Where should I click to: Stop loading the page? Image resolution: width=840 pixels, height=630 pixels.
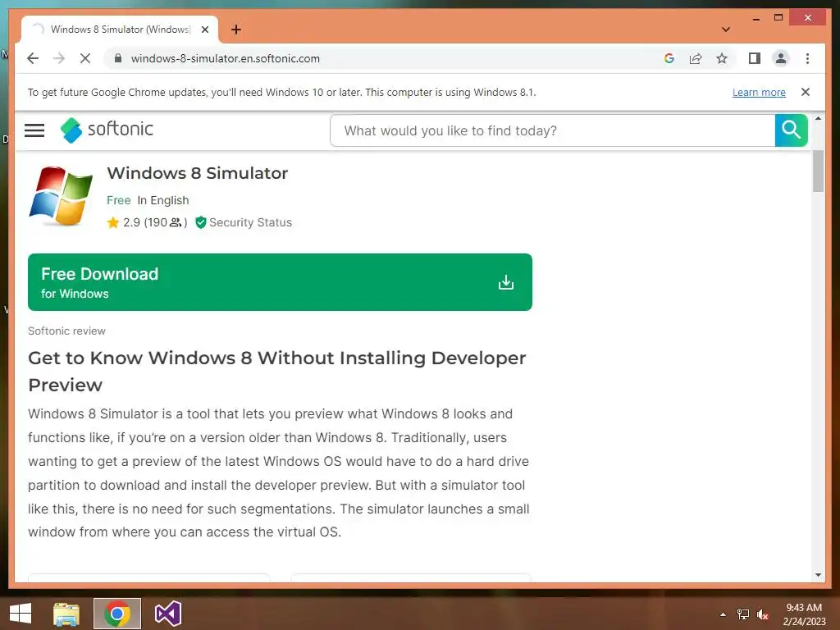(85, 58)
